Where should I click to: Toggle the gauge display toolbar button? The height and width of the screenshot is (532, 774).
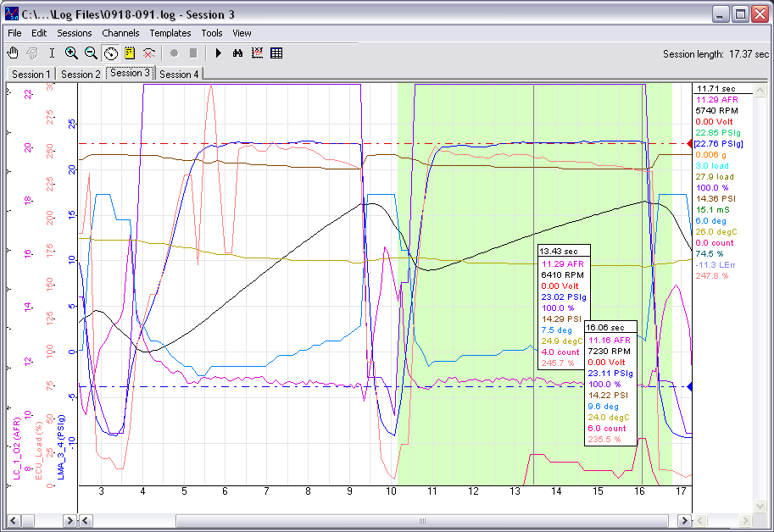point(110,53)
